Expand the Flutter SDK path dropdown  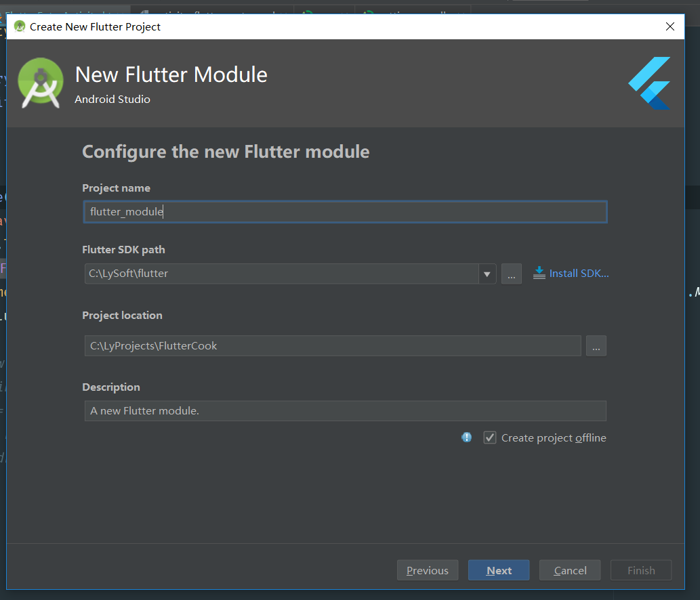point(487,274)
